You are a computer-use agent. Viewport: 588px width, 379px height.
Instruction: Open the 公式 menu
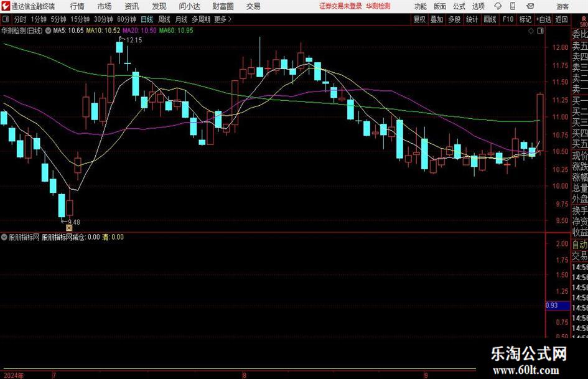pyautogui.click(x=459, y=6)
